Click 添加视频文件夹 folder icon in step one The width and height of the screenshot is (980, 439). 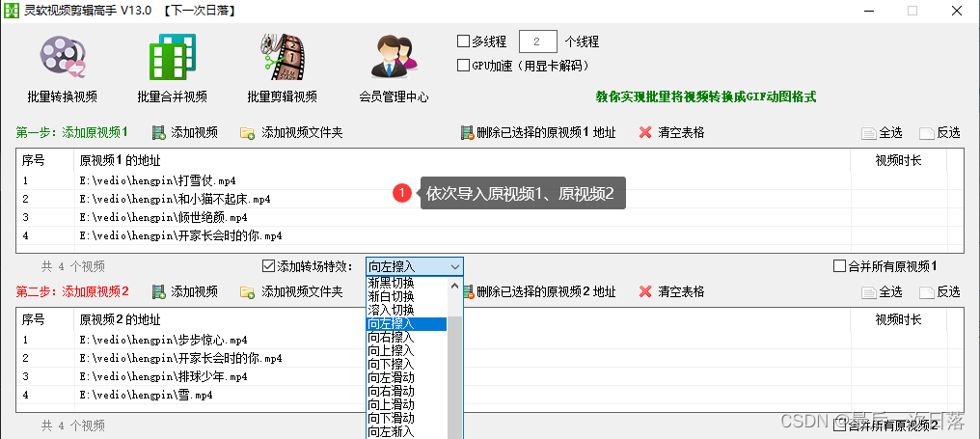click(x=248, y=132)
